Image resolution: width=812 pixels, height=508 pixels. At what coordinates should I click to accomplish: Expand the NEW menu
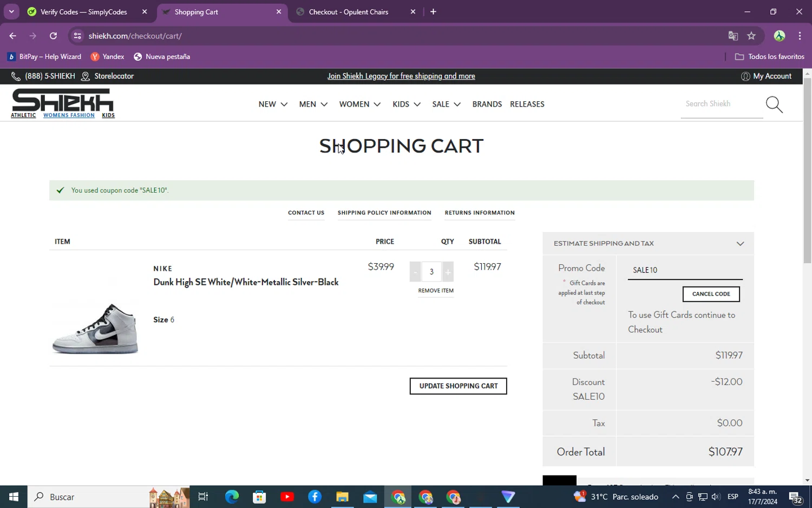coord(273,104)
